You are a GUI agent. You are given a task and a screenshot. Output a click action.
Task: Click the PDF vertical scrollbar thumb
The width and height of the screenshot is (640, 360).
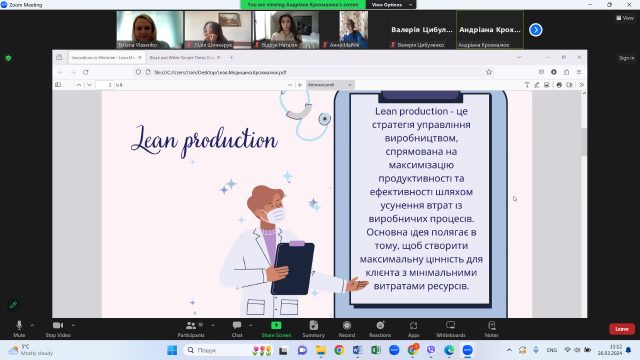click(584, 142)
